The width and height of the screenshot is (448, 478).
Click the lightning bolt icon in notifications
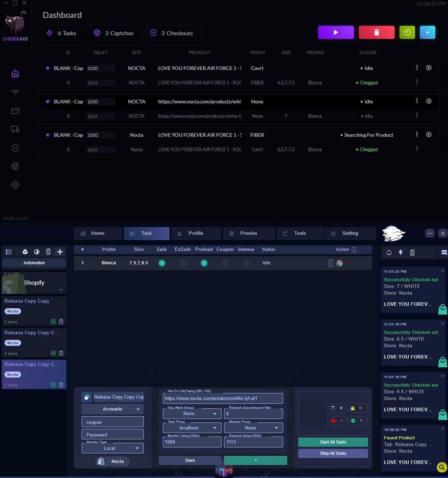click(401, 253)
